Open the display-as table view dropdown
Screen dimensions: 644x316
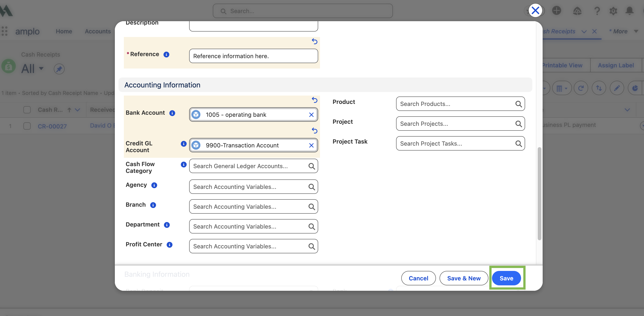tap(562, 88)
